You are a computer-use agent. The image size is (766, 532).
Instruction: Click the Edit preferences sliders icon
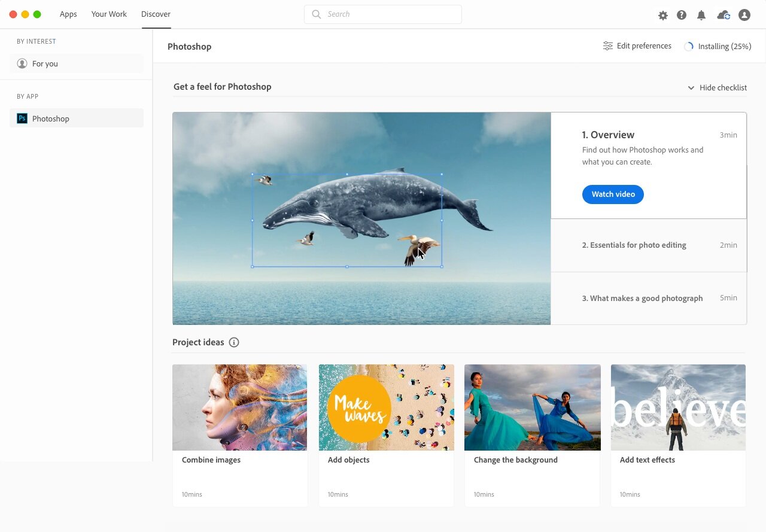click(608, 46)
